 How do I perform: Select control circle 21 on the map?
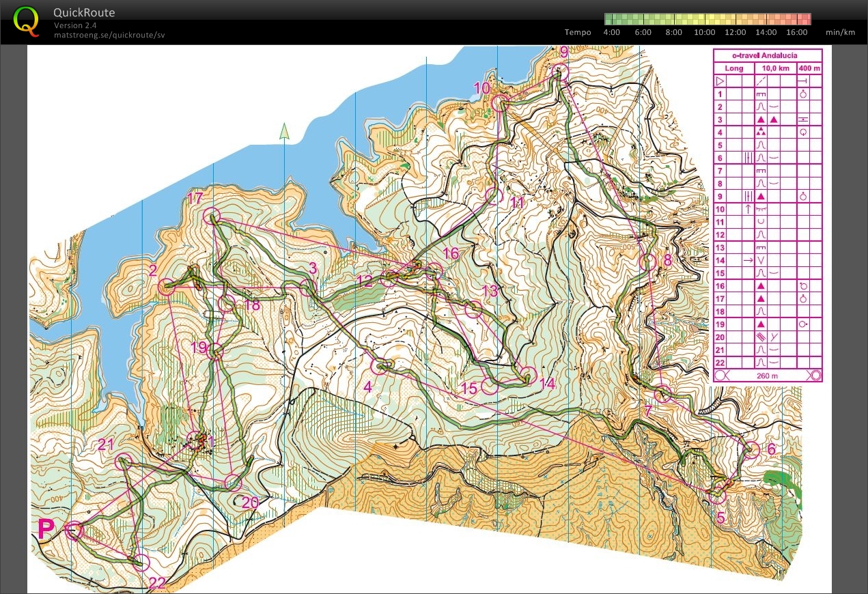pos(124,462)
